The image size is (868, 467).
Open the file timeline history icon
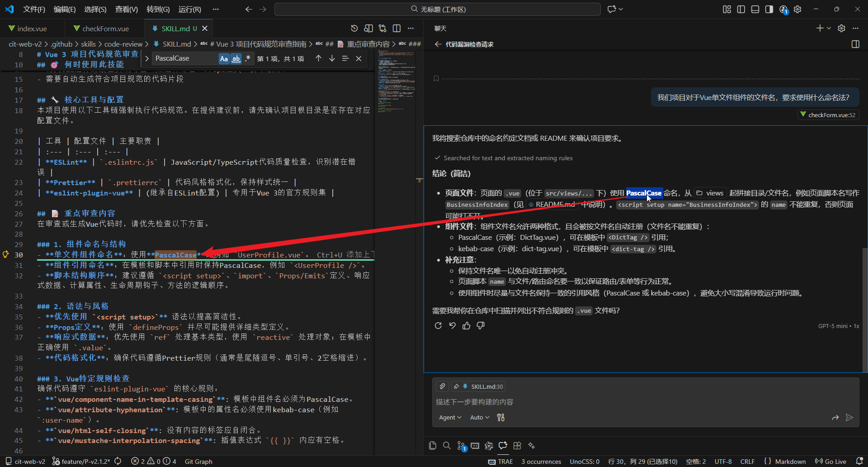coord(354,28)
